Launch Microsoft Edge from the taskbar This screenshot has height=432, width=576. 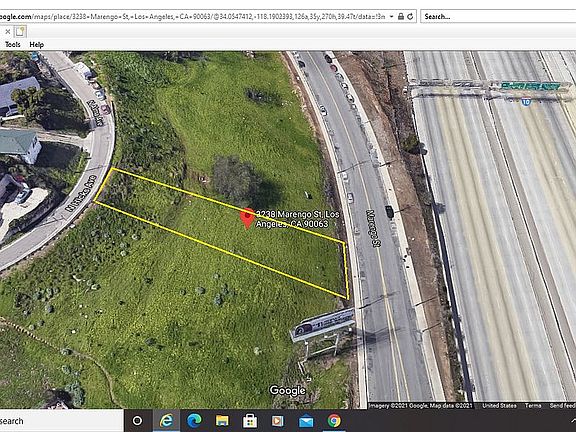(194, 421)
